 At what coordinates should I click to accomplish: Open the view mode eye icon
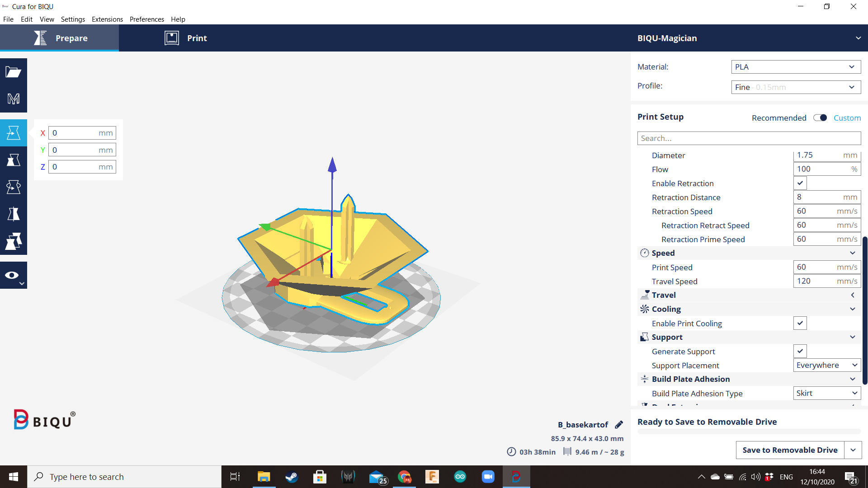13,275
